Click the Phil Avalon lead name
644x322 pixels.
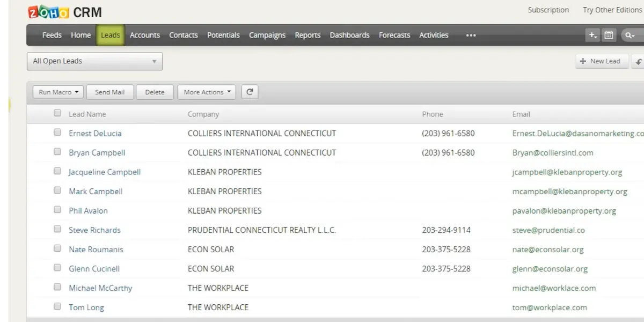pos(88,211)
